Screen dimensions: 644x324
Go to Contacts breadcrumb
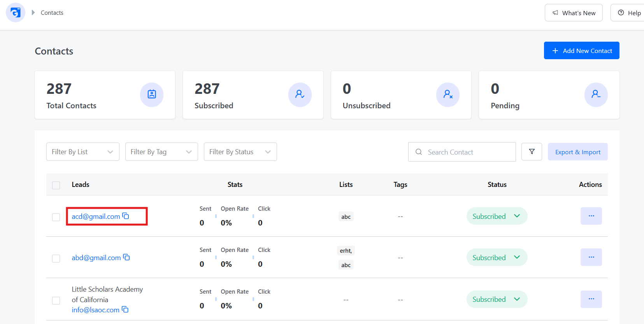pyautogui.click(x=52, y=13)
